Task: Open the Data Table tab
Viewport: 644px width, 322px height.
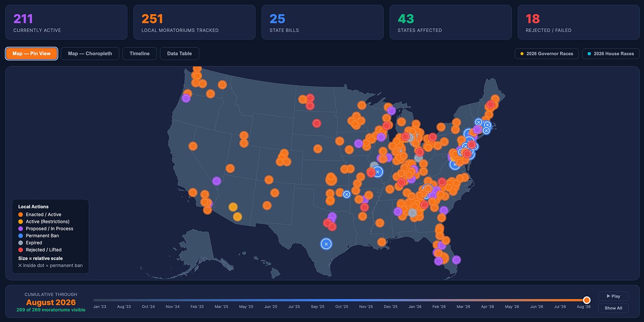Action: tap(179, 54)
